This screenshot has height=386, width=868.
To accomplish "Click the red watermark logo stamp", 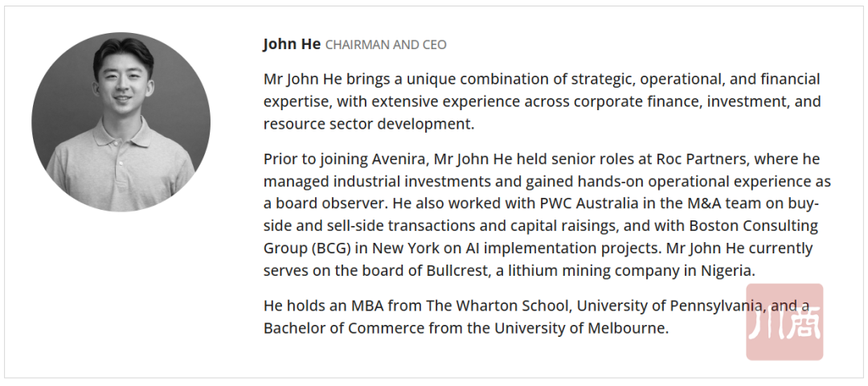I will [x=784, y=322].
